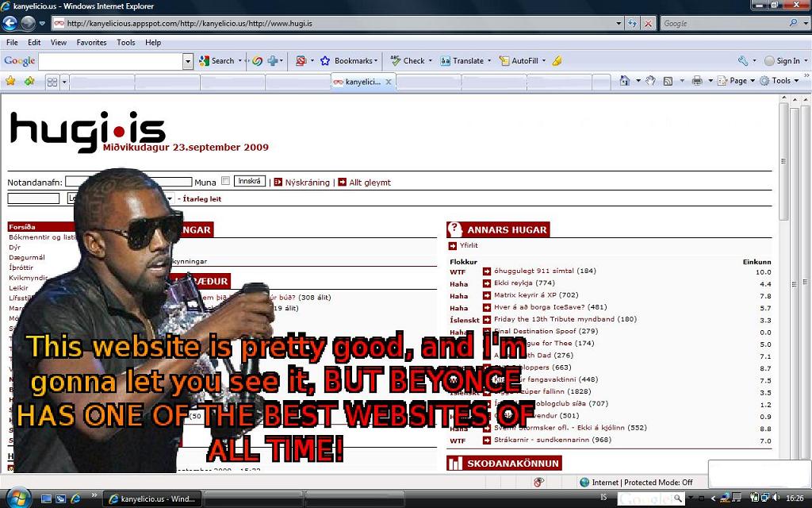The image size is (812, 508).
Task: Expand the Home button dropdown arrow
Action: click(x=638, y=81)
